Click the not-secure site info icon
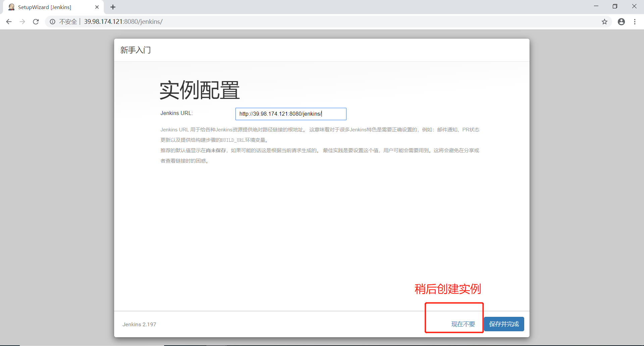The height and width of the screenshot is (346, 644). (53, 22)
